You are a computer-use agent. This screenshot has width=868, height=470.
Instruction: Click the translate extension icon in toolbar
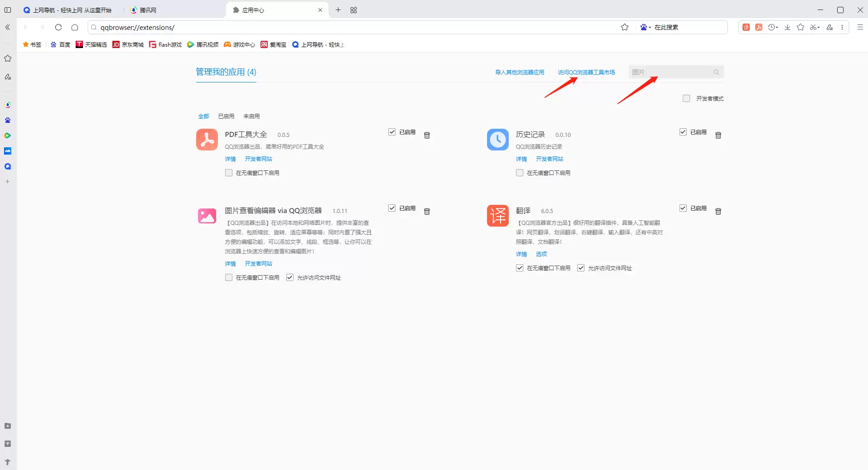pyautogui.click(x=746, y=27)
